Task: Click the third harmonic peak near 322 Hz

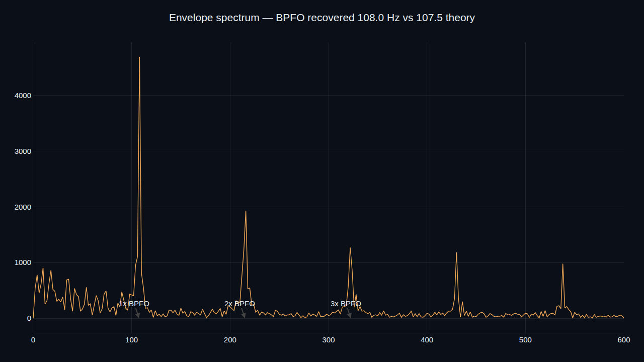Action: pos(350,247)
